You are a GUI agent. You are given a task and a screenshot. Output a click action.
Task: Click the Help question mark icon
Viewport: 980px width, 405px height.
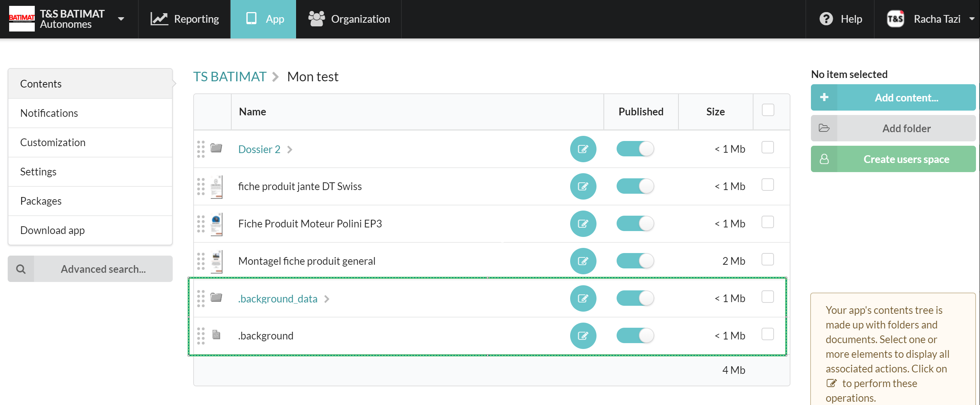point(826,19)
